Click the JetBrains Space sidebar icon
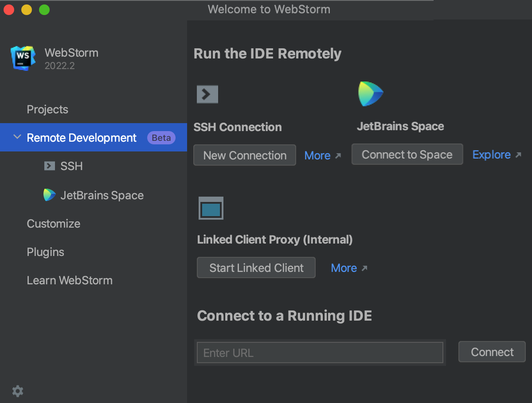The image size is (532, 403). coord(49,195)
